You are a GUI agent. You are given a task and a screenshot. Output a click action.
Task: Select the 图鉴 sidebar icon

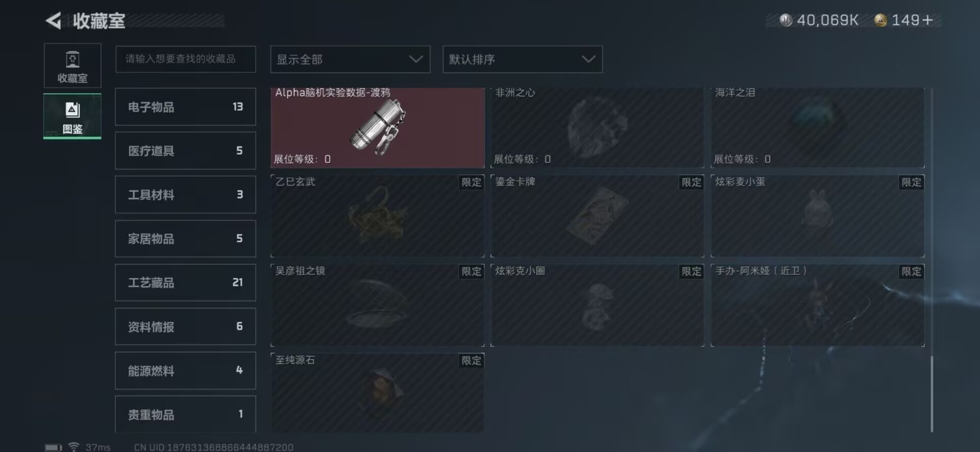click(72, 116)
